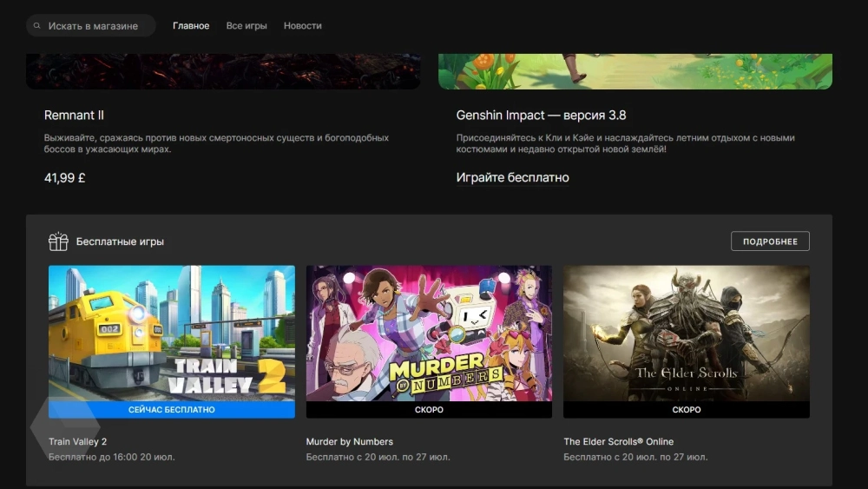Viewport: 868px width, 489px height.
Task: Click the Играйте бесплатно link
Action: 512,177
